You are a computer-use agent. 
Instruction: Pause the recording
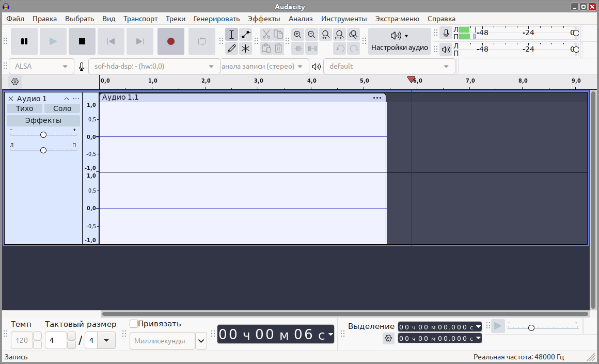(x=24, y=41)
